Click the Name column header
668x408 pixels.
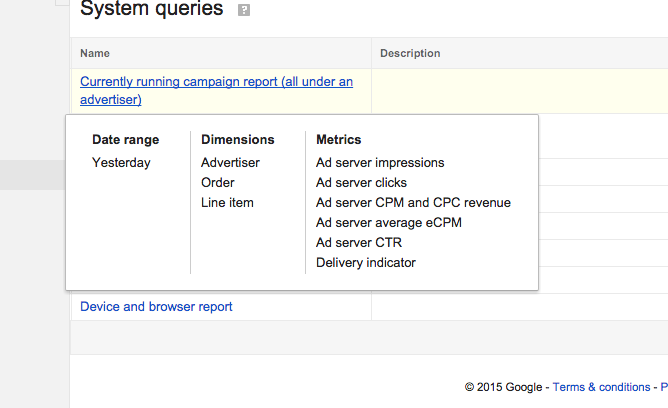click(95, 53)
